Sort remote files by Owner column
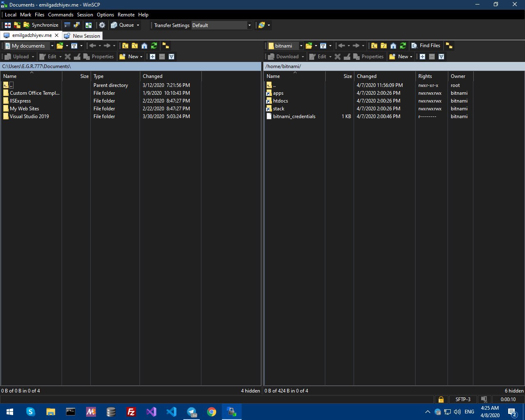 (460, 76)
